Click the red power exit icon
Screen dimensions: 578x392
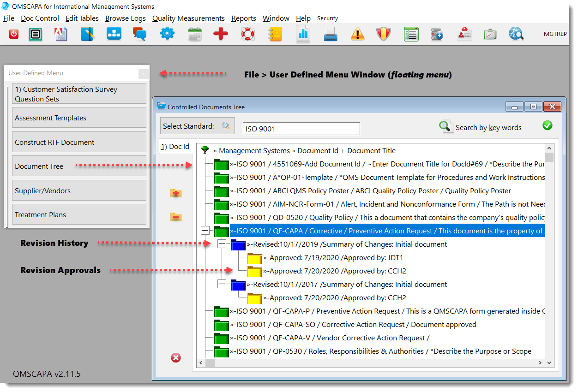[x=13, y=33]
